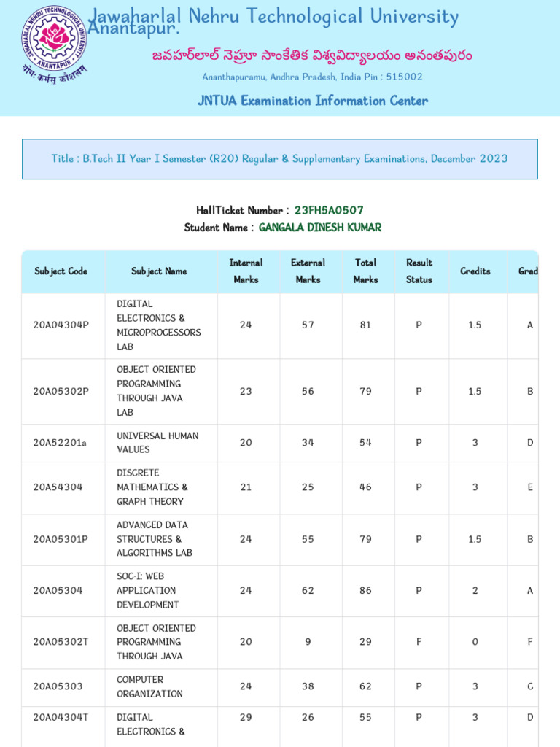Click grade D in Universal Human Values row
560x747 pixels.
pos(530,443)
